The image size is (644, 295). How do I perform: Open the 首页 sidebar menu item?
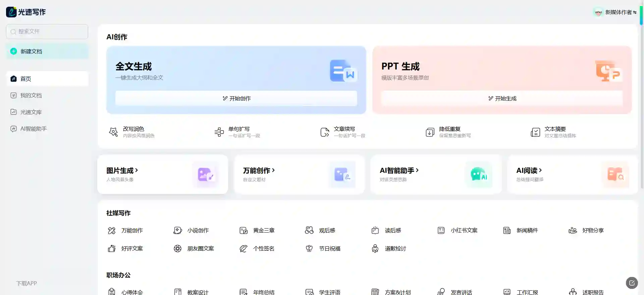click(x=47, y=79)
